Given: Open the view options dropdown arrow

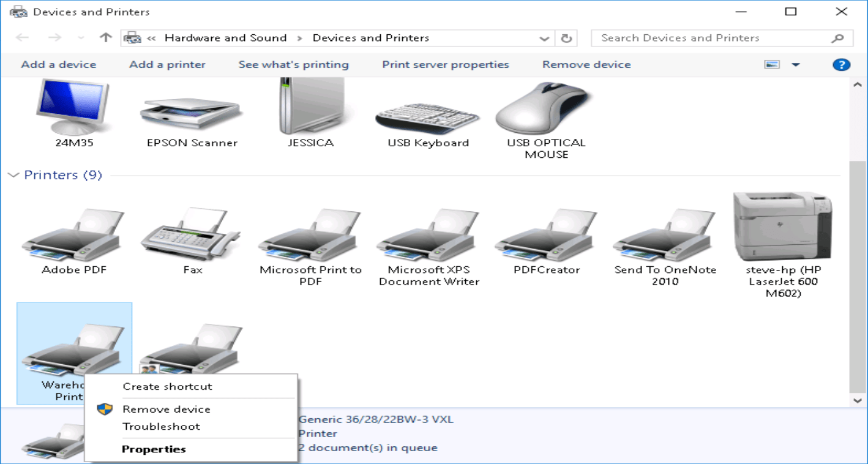Looking at the screenshot, I should pos(796,64).
